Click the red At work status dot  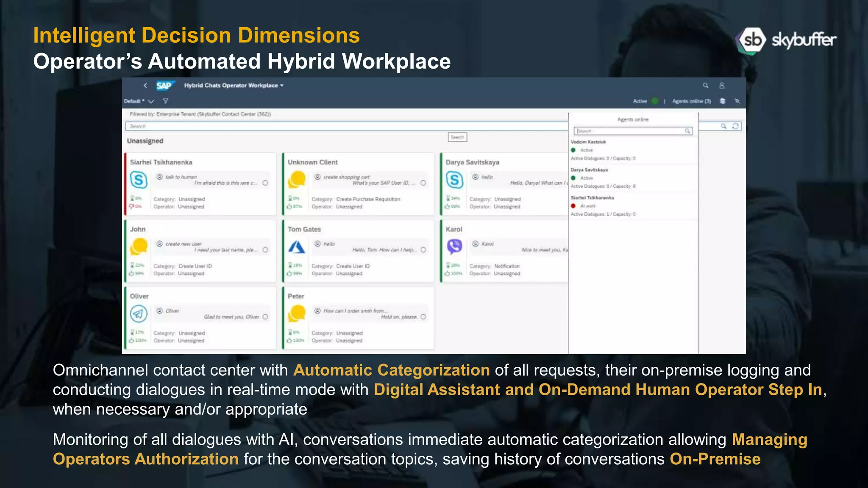573,206
